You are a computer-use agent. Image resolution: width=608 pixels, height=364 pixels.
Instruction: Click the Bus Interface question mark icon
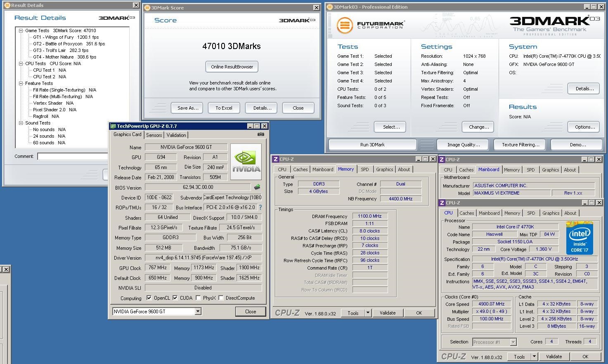(x=260, y=207)
